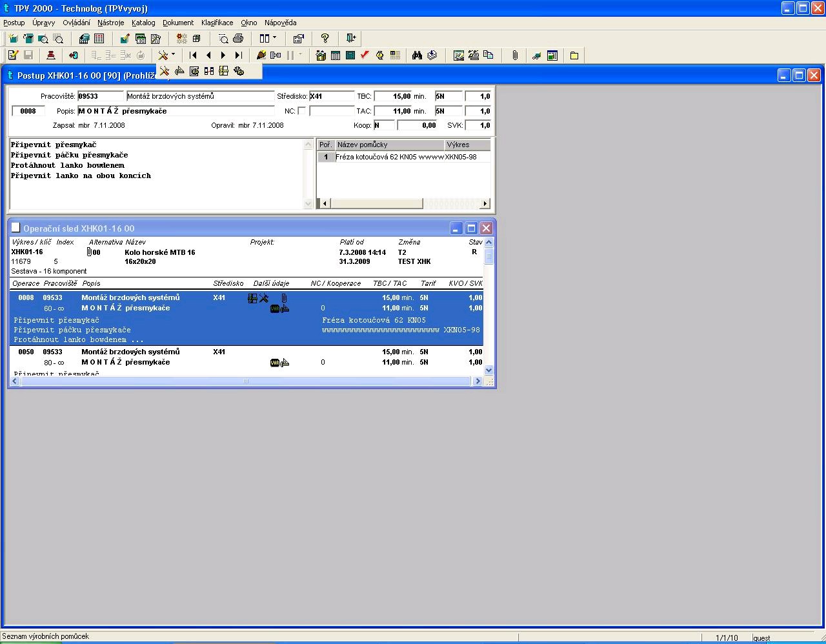Select operation 0008 row Montáž brzdových systémů

[247, 318]
